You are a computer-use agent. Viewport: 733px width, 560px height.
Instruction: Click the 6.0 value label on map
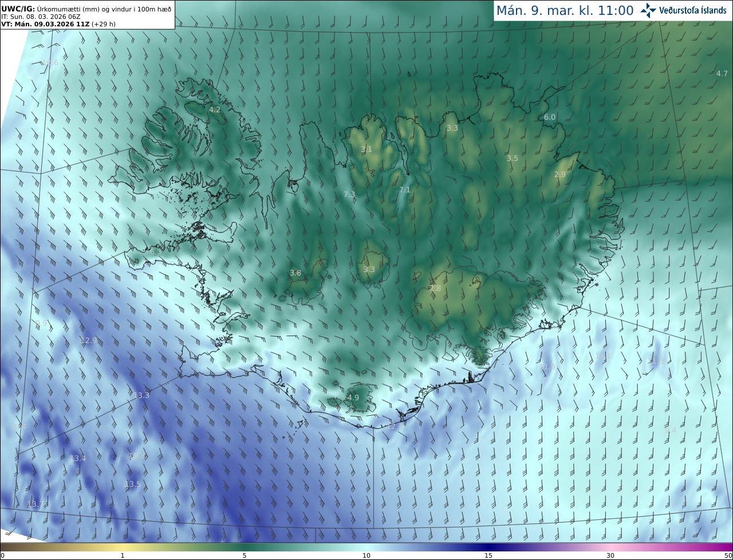pos(550,117)
